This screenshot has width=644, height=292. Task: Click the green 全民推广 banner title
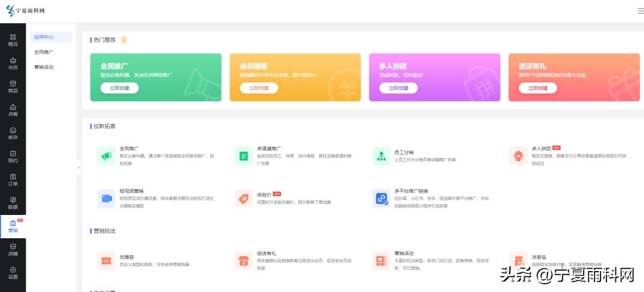point(114,66)
